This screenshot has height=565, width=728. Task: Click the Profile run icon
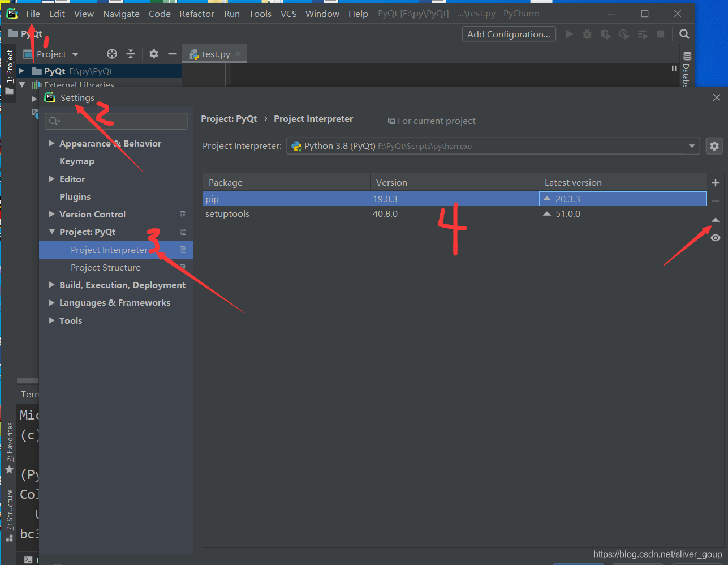[624, 34]
